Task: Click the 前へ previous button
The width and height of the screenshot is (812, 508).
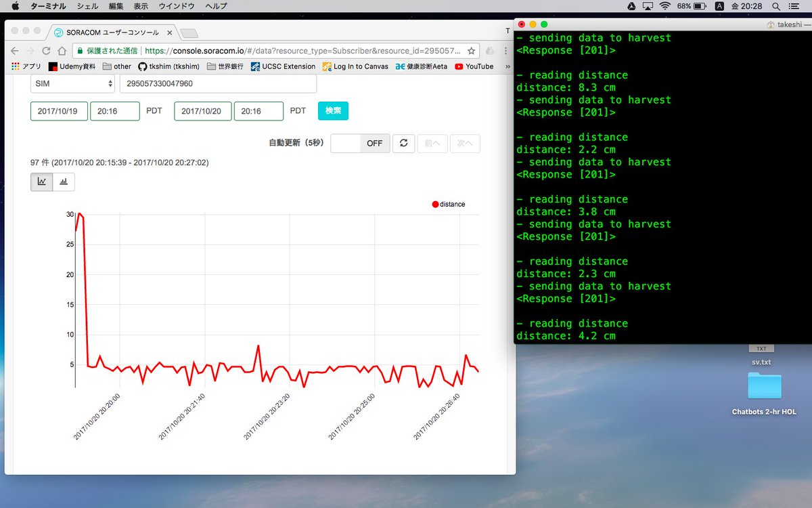Action: coord(432,143)
